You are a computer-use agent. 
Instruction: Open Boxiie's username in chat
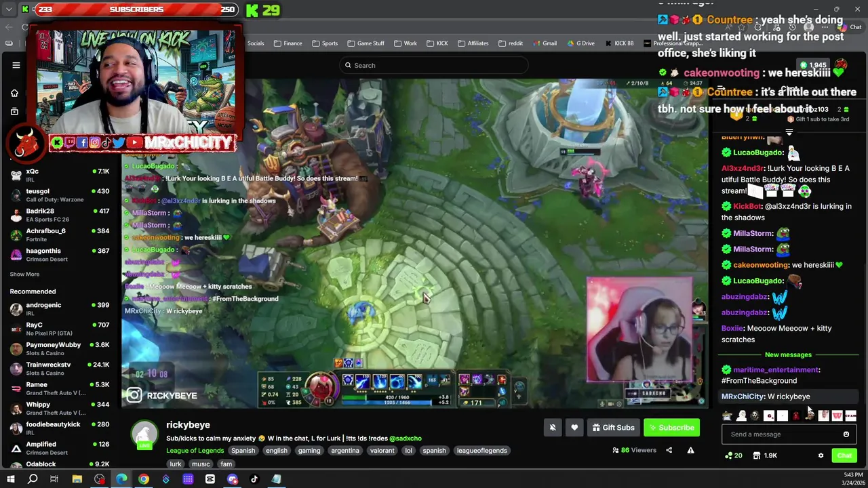pos(732,328)
